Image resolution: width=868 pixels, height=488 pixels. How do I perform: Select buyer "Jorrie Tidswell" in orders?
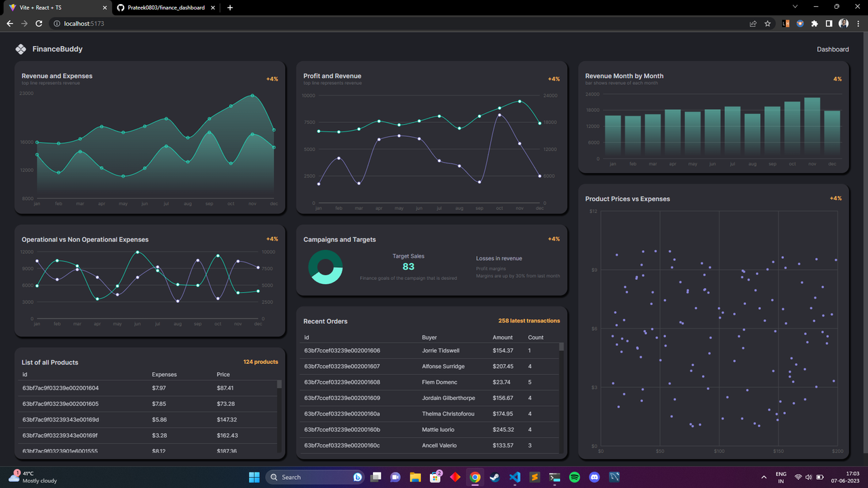[x=441, y=350]
